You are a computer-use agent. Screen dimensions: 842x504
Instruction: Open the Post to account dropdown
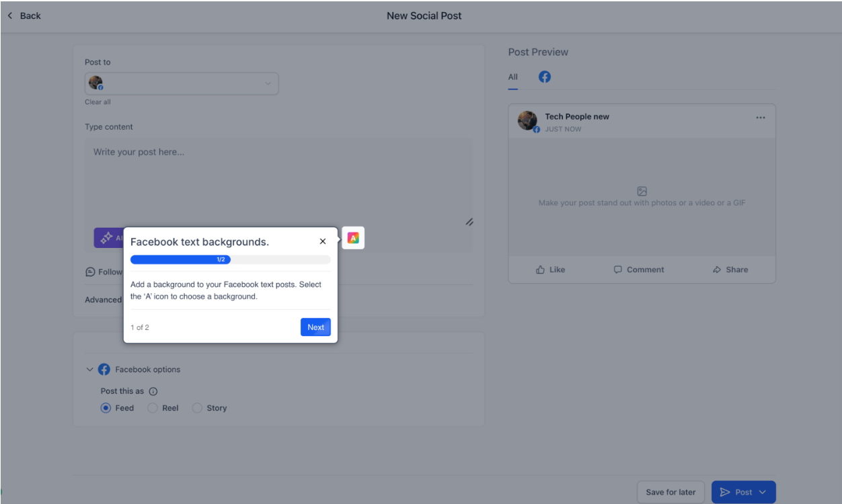coord(182,83)
